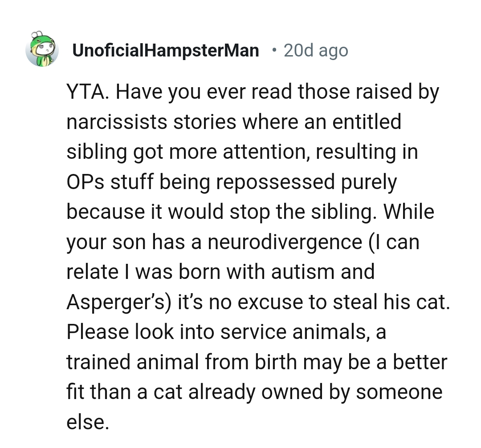This screenshot has width=481, height=448.
Task: Click the word "While" in the comment
Action: click(x=408, y=212)
